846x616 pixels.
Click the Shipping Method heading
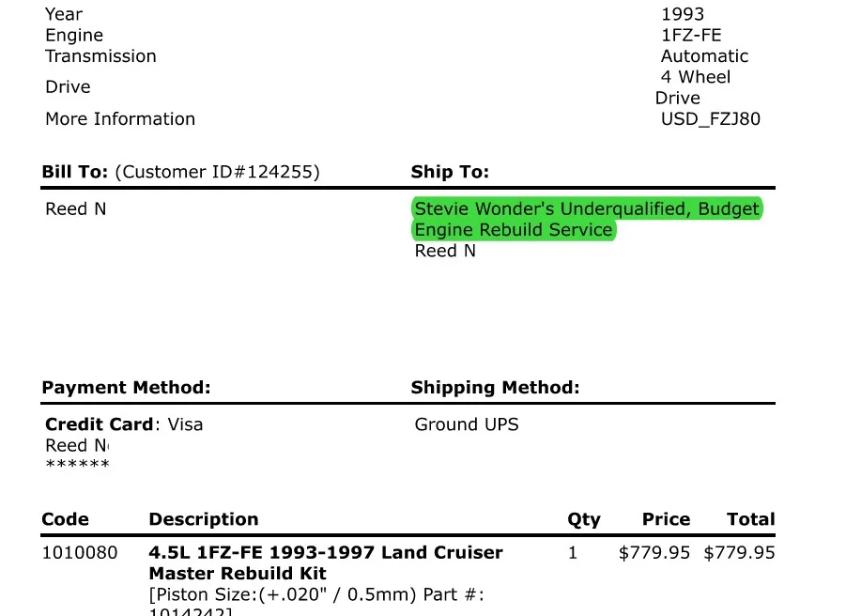495,388
